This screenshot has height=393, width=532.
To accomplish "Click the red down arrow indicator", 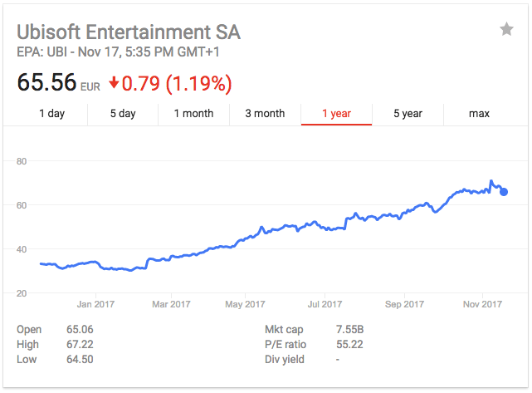I will click(114, 82).
